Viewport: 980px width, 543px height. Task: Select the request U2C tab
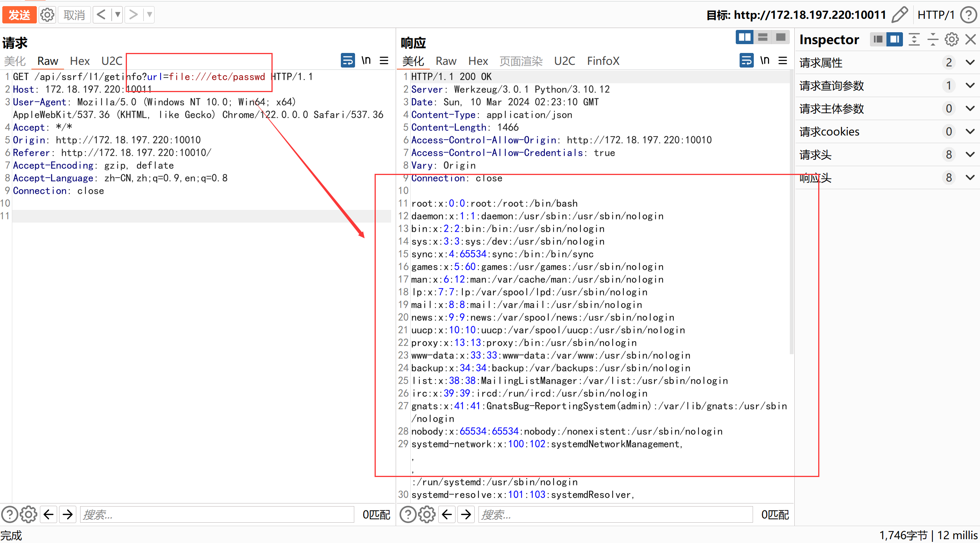coord(112,61)
